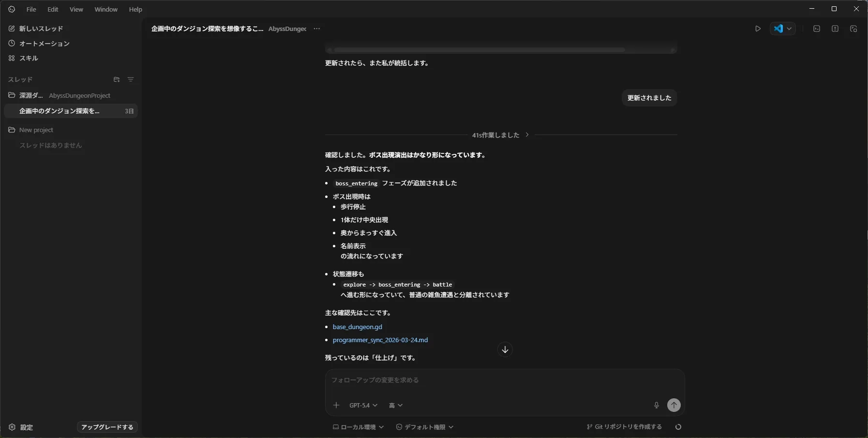
Task: View file changes with the diff icon
Action: [836, 29]
